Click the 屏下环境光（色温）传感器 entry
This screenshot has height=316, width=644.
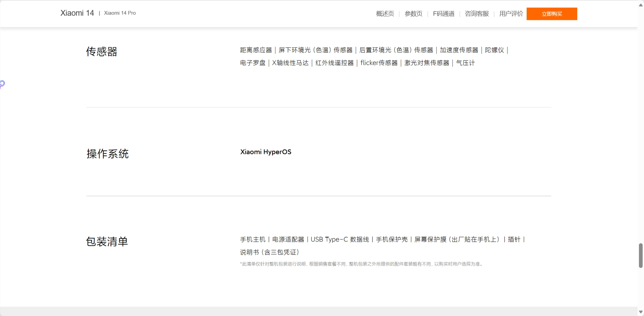tap(316, 50)
